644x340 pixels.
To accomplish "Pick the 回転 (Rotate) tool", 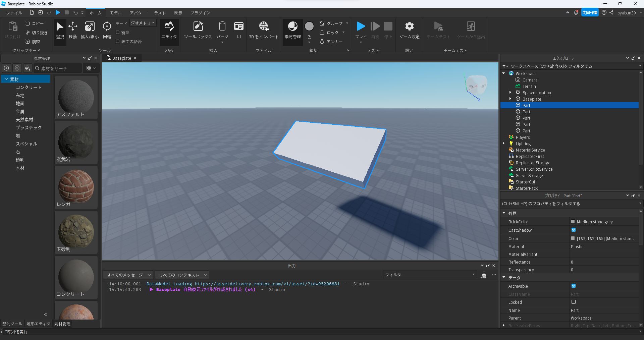I will point(107,30).
